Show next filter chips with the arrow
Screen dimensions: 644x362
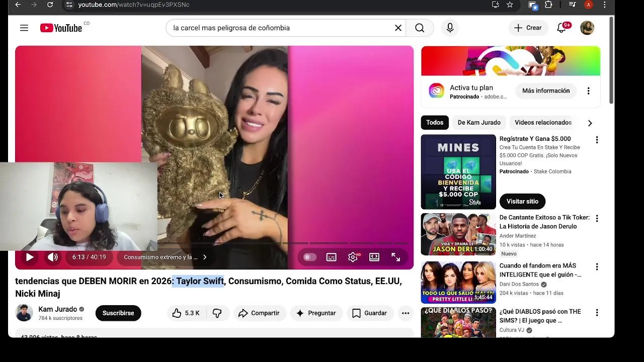pos(590,123)
